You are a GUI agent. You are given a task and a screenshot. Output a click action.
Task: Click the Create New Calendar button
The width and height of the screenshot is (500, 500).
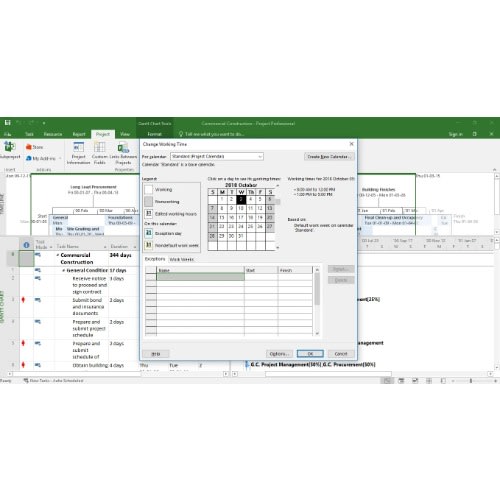(329, 156)
